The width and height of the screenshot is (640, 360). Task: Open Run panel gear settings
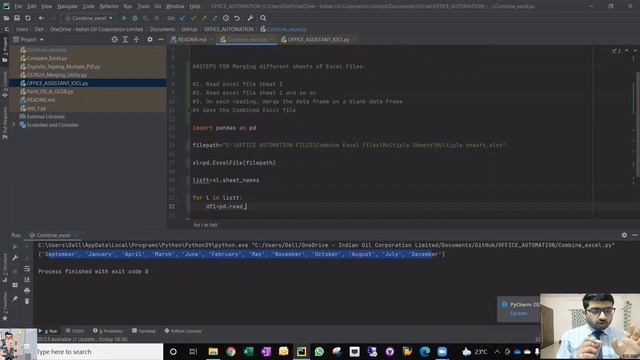[x=624, y=235]
